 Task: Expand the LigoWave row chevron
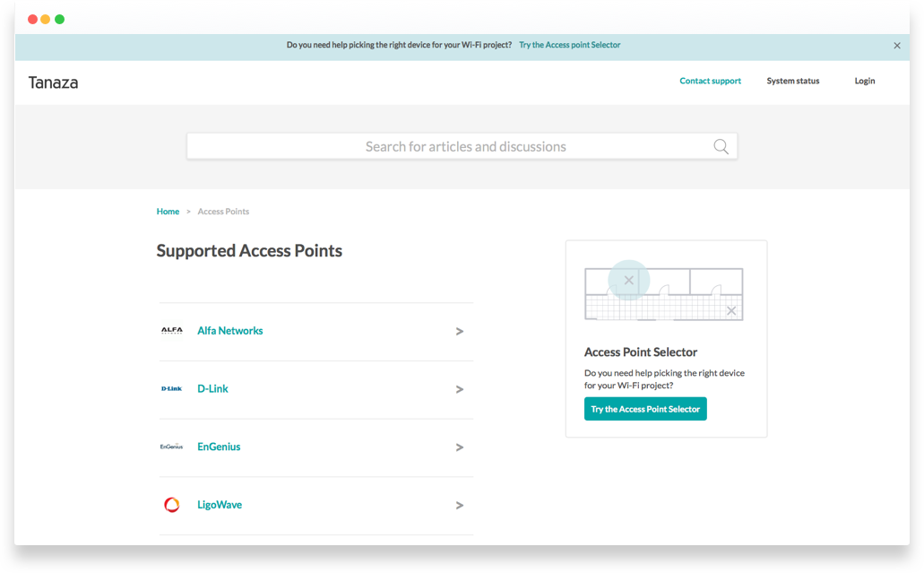[x=460, y=505]
